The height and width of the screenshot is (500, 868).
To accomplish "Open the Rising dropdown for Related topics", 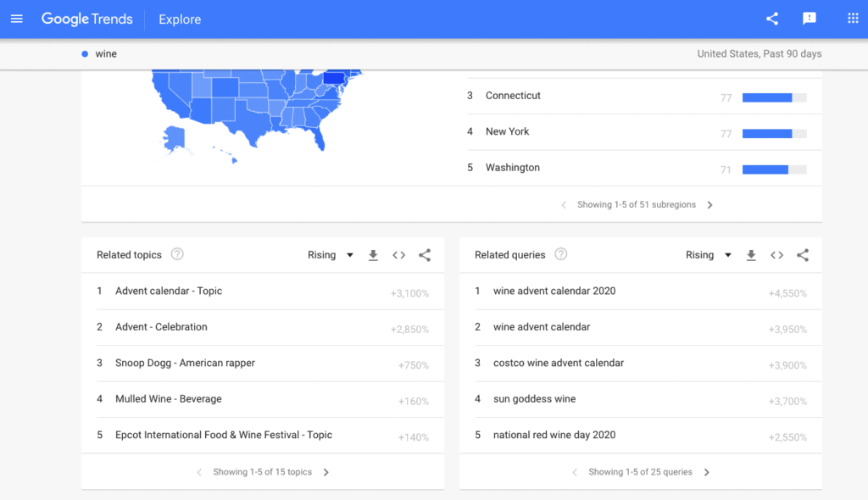I will pyautogui.click(x=330, y=254).
